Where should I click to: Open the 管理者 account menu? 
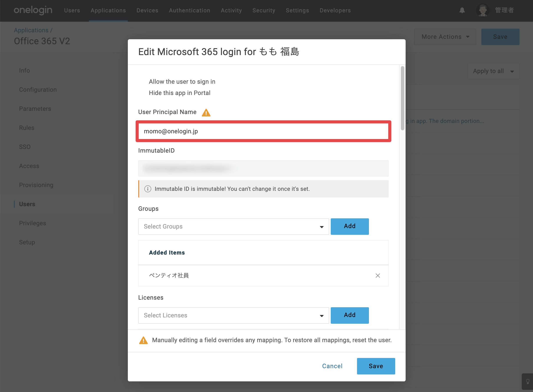pos(504,10)
